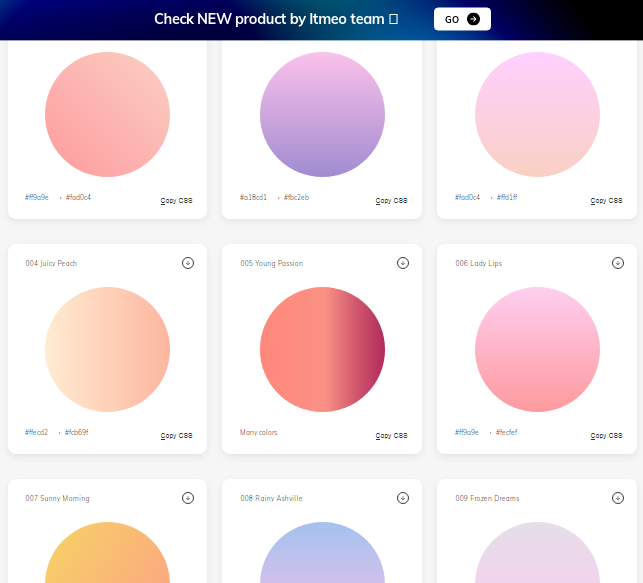Screen dimensions: 643x583
Task: Download the Rainy Ashville gradient
Action: (x=402, y=498)
